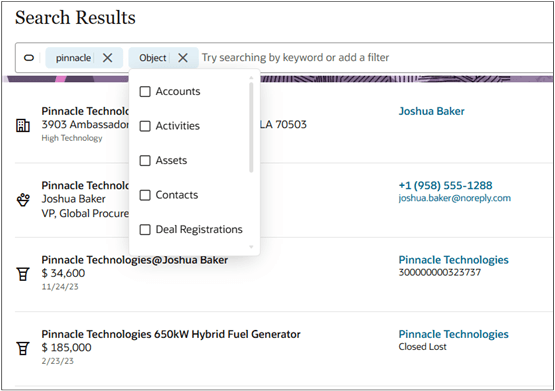Open the Joshua Baker owner link

coord(431,111)
